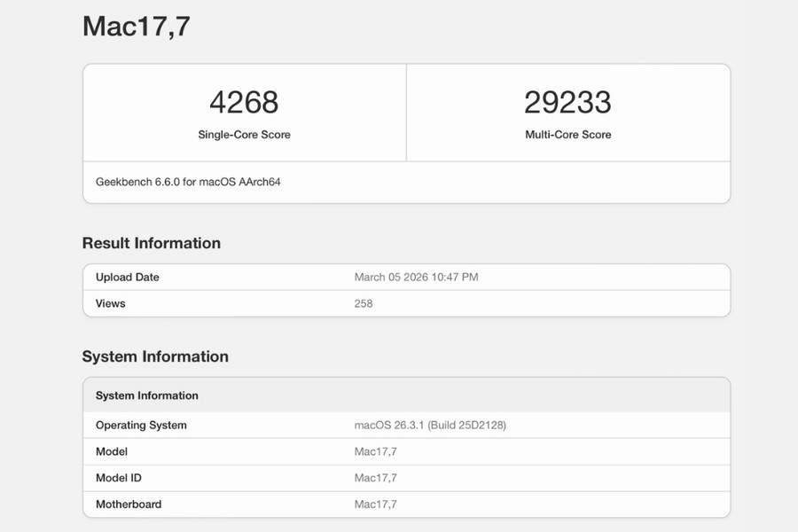
Task: Click the Multi-Core Score label
Action: click(568, 135)
